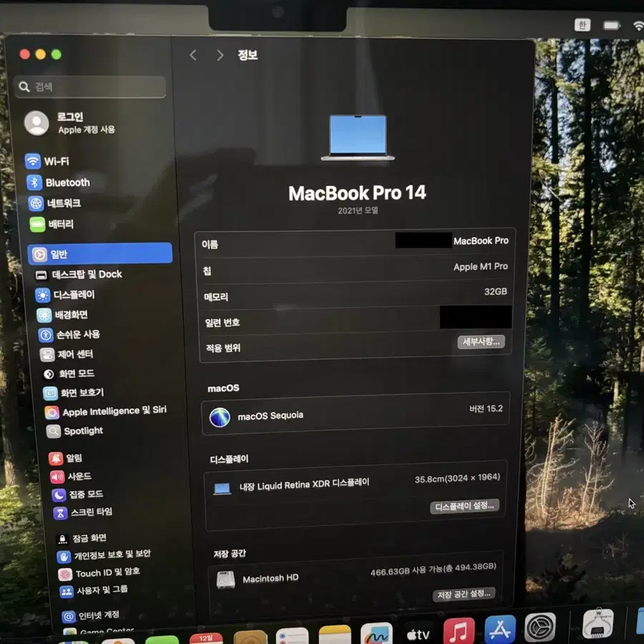Open 알림 settings

[x=66, y=458]
